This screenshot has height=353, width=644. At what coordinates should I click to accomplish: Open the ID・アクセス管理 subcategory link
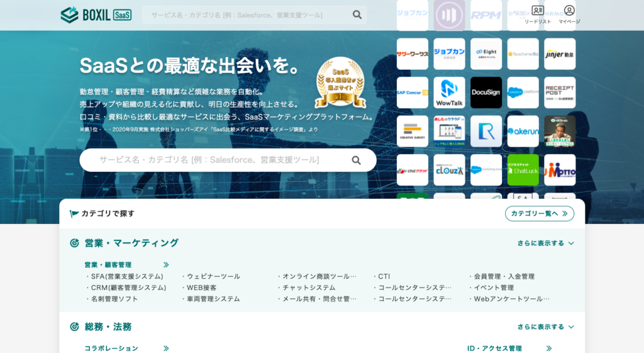click(494, 349)
